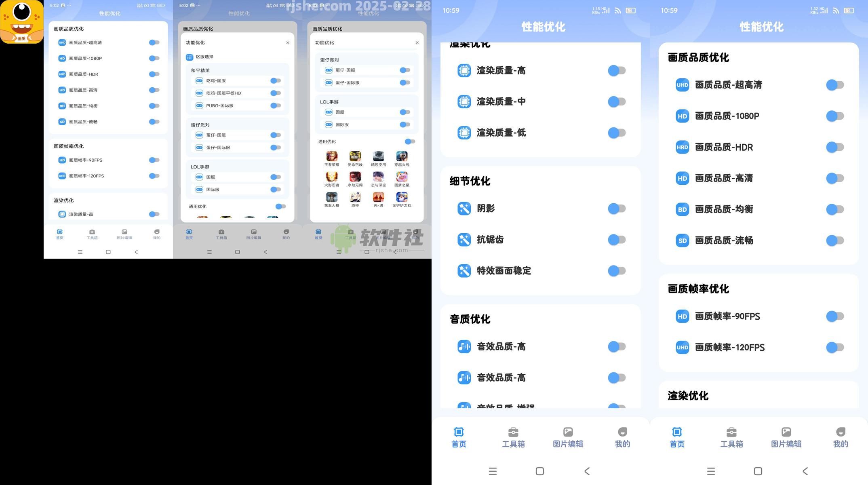Switch to the 工具箱 tab in the rightmost panel
Image resolution: width=868 pixels, height=485 pixels.
point(731,437)
